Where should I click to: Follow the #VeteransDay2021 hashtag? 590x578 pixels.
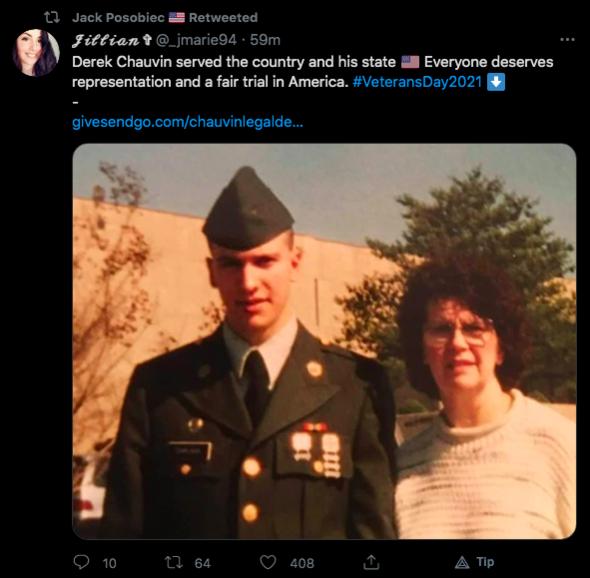pyautogui.click(x=417, y=82)
